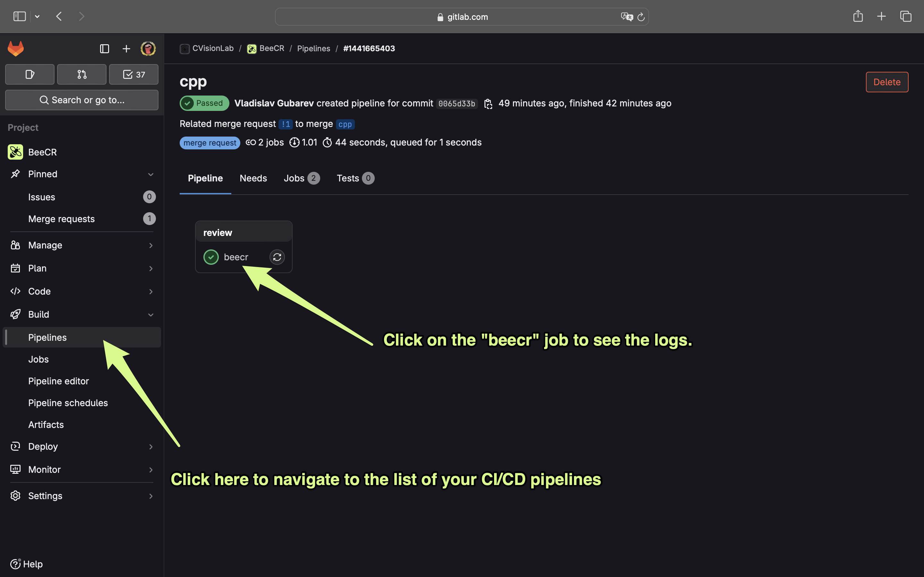Click Safari's reload page icon
This screenshot has width=924, height=577.
coord(641,17)
